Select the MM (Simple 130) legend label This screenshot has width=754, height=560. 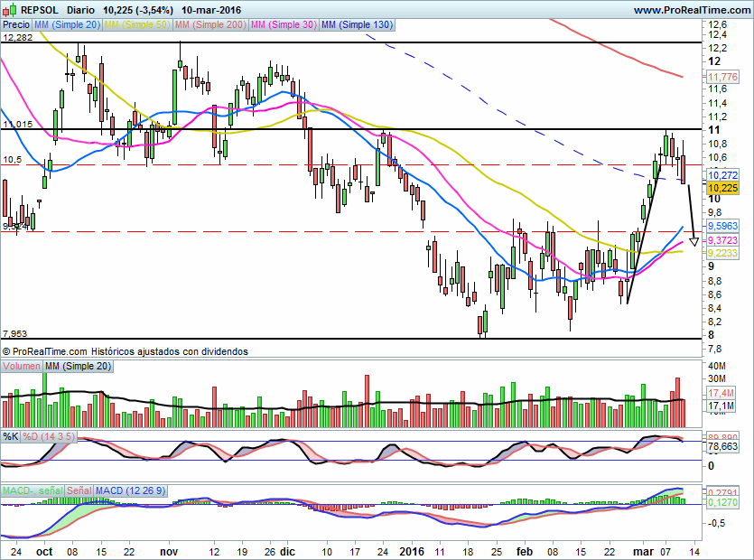[358, 24]
